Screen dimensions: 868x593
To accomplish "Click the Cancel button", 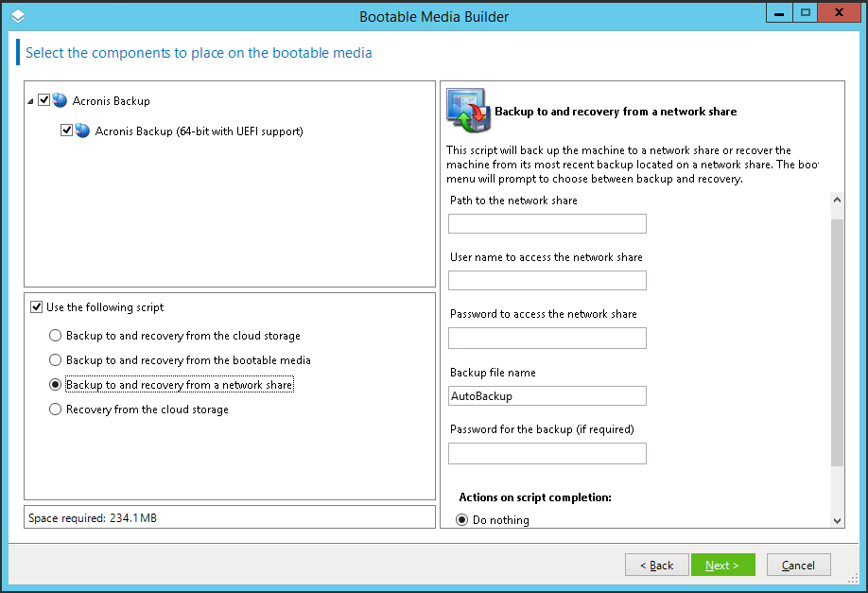I will tap(798, 565).
